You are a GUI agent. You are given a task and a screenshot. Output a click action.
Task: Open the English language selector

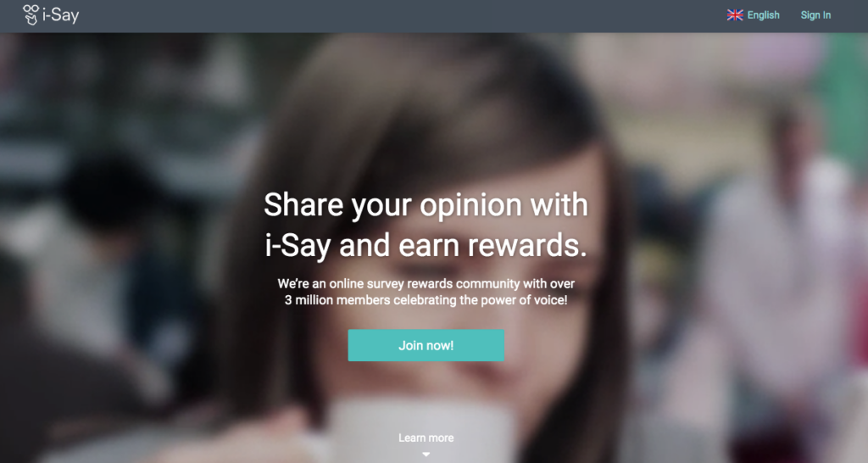(x=753, y=15)
